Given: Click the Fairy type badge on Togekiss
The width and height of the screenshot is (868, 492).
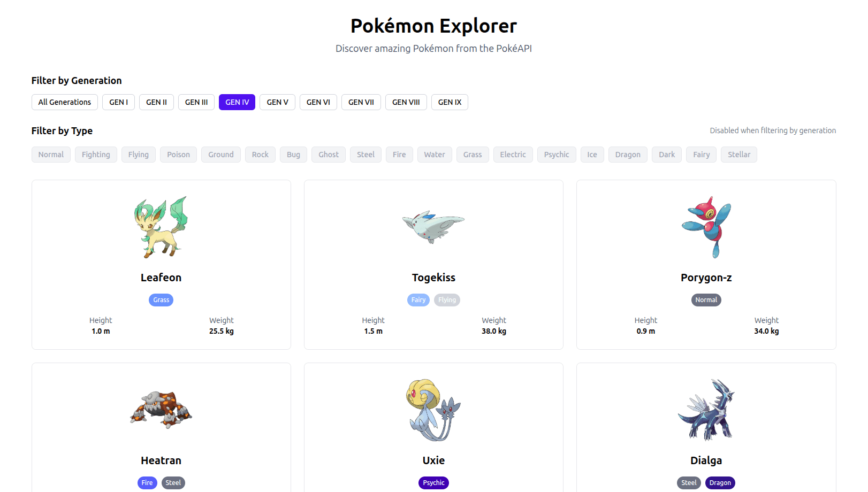Looking at the screenshot, I should 418,299.
